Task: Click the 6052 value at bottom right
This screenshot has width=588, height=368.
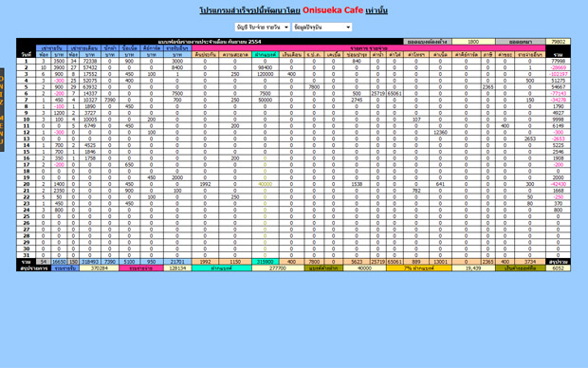Action: tap(558, 268)
